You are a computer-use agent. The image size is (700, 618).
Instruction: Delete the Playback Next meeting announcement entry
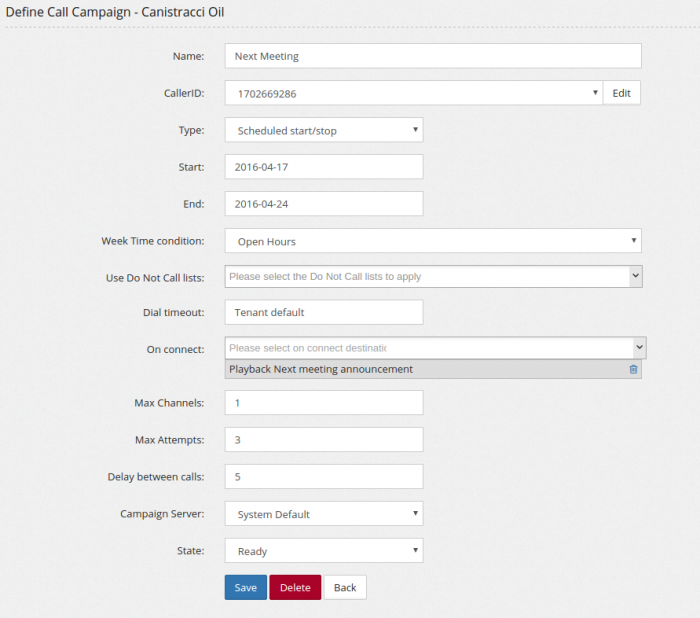point(633,369)
